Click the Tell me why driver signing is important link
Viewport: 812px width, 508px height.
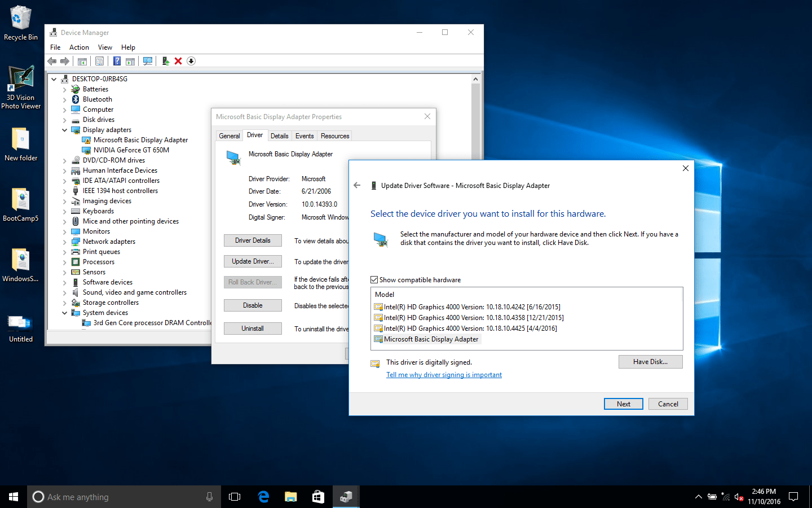(x=444, y=375)
